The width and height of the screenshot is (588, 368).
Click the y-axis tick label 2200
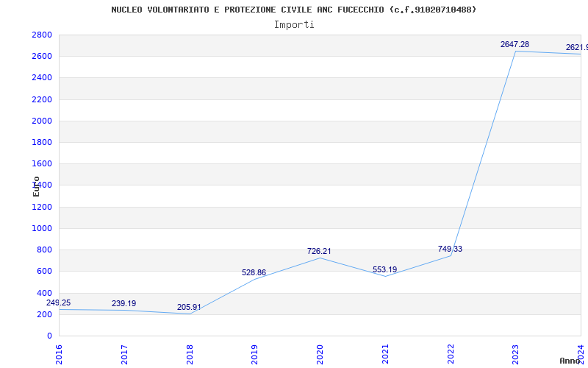42,99
